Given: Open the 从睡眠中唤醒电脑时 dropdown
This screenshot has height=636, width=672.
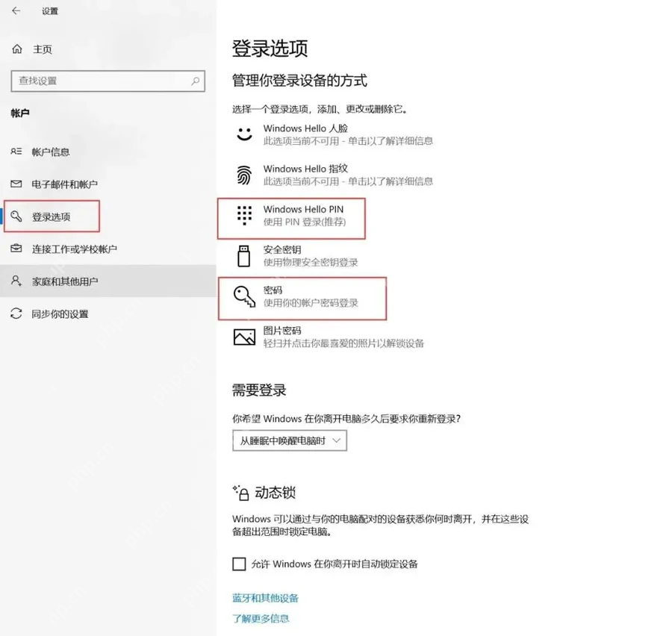Looking at the screenshot, I should (x=290, y=440).
